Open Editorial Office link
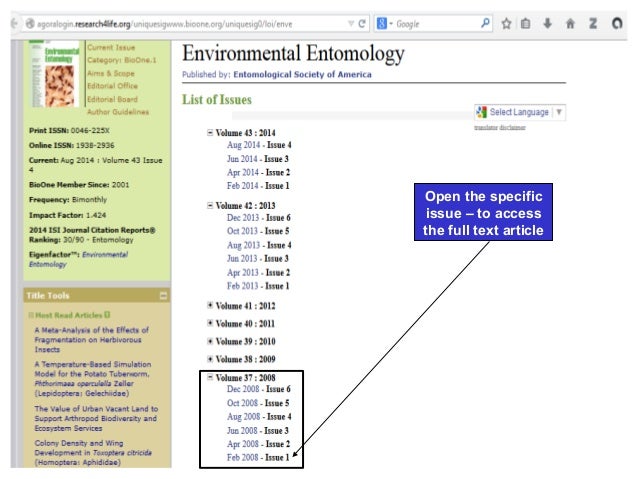 pyautogui.click(x=112, y=86)
